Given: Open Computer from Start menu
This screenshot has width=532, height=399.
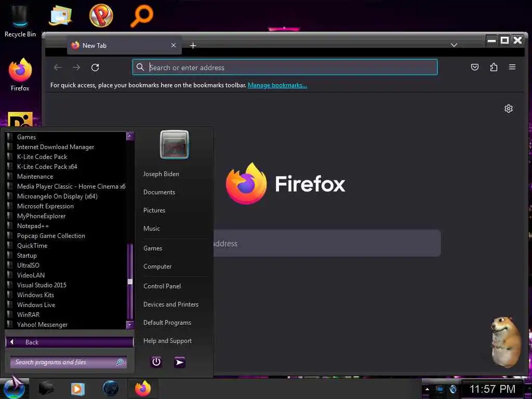Looking at the screenshot, I should tap(157, 267).
